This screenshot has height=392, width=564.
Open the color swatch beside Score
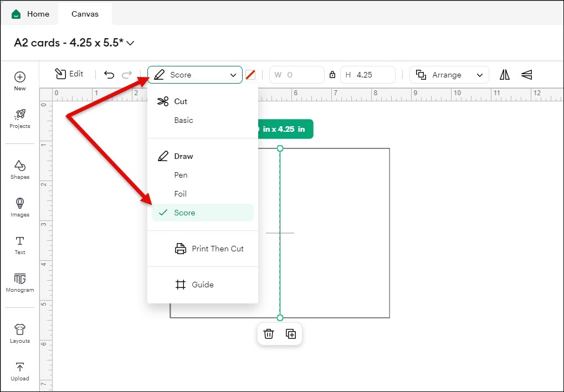click(x=250, y=75)
